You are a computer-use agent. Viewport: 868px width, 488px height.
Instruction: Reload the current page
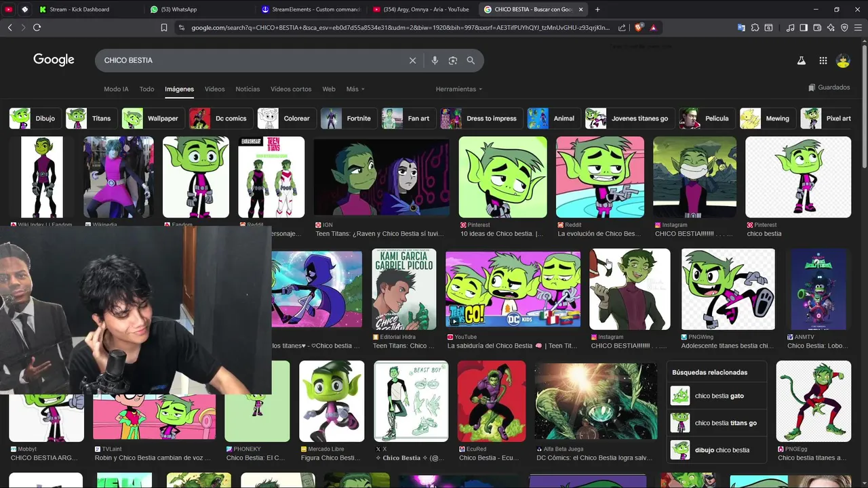click(x=37, y=28)
